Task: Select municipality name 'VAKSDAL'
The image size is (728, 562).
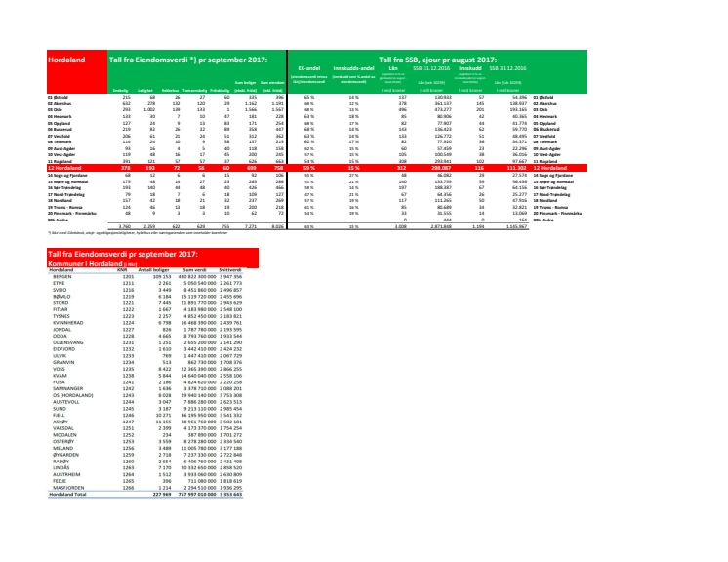Action: [63, 428]
